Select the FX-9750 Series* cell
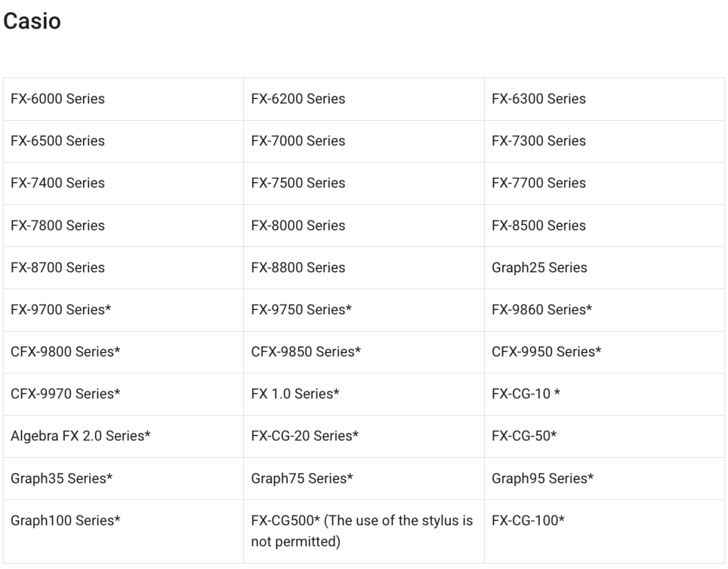728x569 pixels. click(301, 309)
